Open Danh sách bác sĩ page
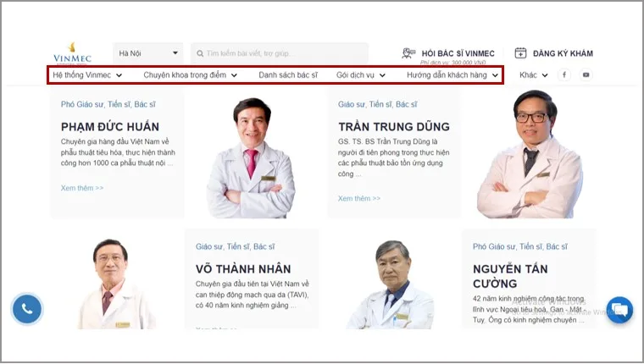 click(288, 75)
